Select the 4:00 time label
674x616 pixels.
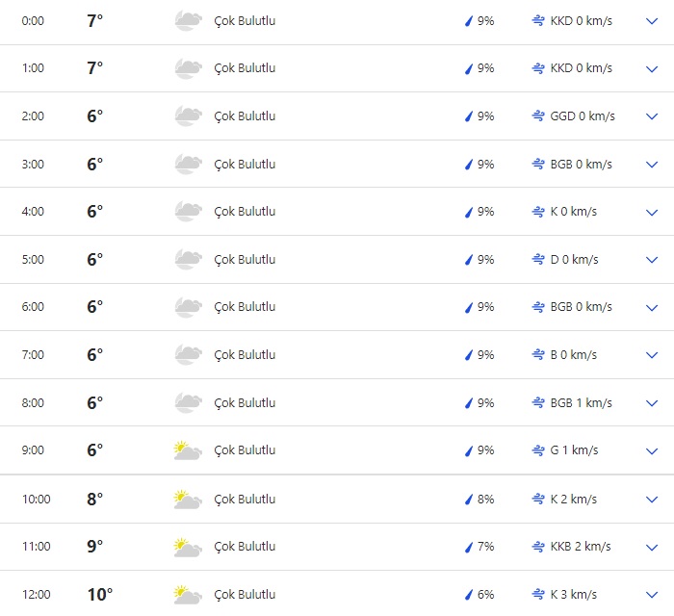pos(33,212)
